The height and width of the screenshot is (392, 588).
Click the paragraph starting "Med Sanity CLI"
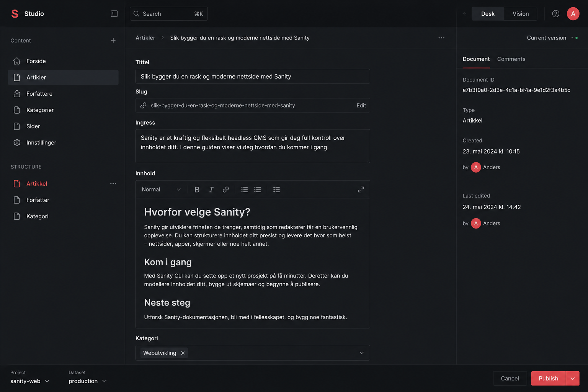pyautogui.click(x=246, y=280)
